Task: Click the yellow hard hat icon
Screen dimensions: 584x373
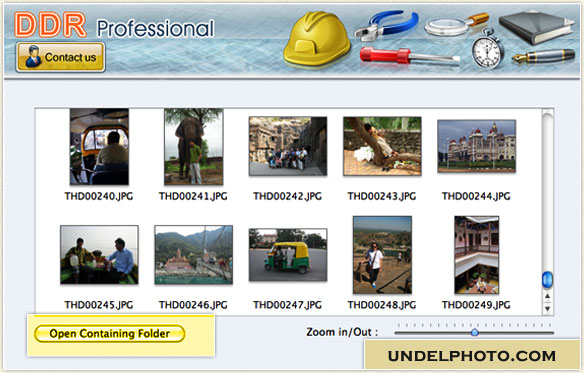Action: click(317, 39)
